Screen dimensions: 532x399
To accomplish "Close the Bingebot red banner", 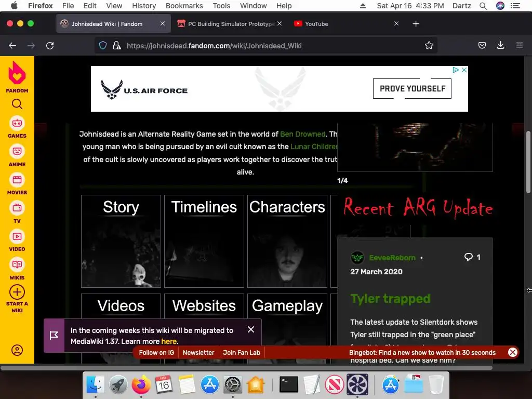I will (x=513, y=352).
